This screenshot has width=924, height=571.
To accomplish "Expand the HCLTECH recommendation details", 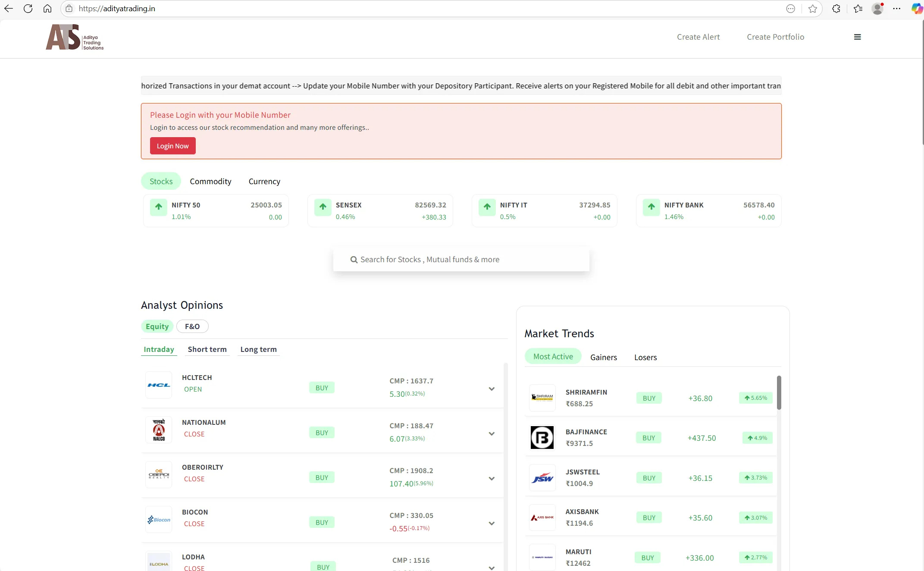I will click(x=492, y=389).
